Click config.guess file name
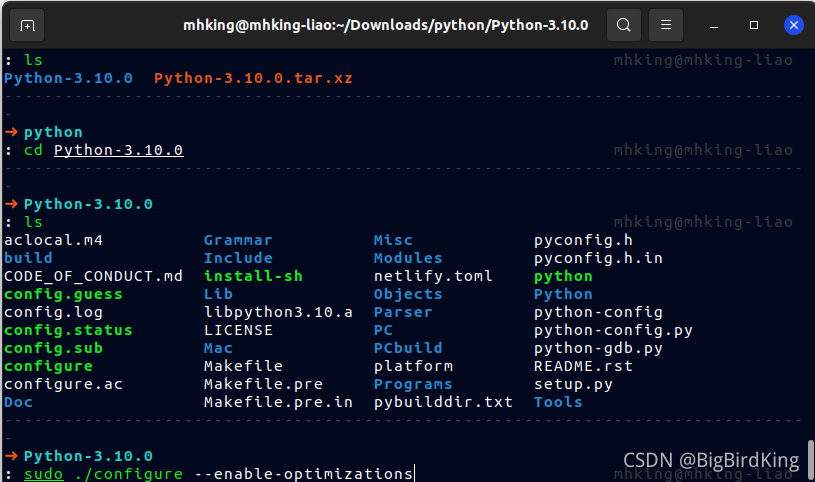The image size is (815, 482). (63, 294)
